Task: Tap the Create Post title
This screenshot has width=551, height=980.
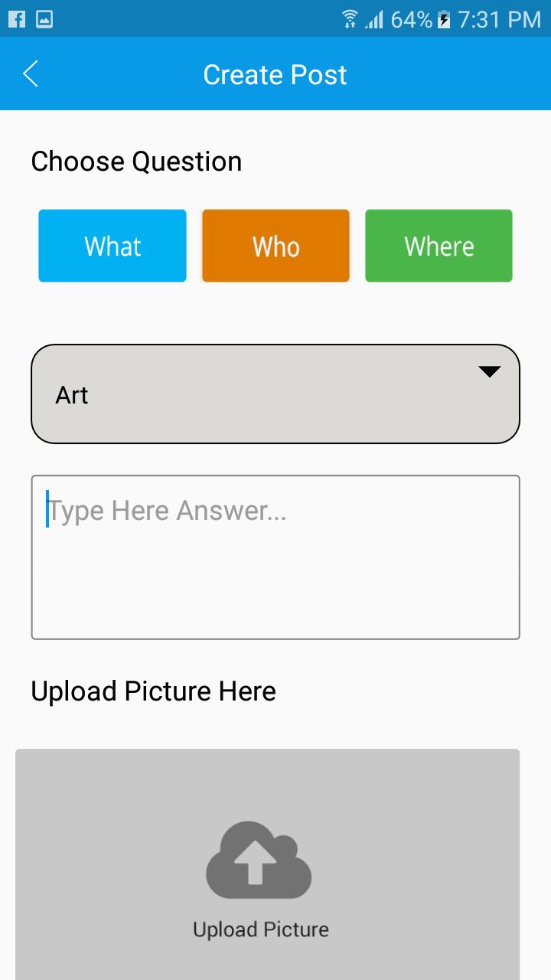Action: click(x=275, y=74)
